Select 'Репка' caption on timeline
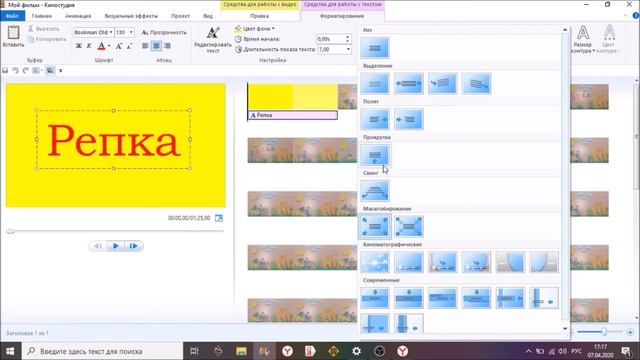The width and height of the screenshot is (640, 360). click(293, 116)
